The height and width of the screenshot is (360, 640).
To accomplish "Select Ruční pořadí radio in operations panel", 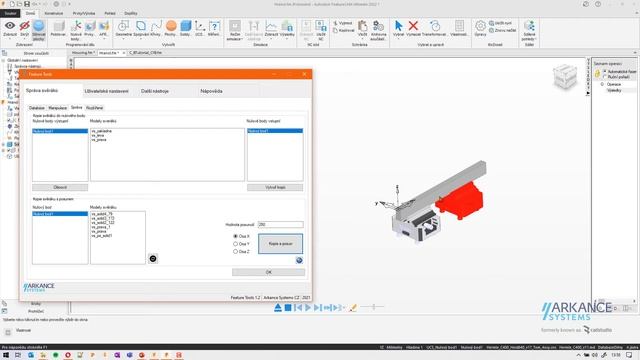I will (x=605, y=77).
